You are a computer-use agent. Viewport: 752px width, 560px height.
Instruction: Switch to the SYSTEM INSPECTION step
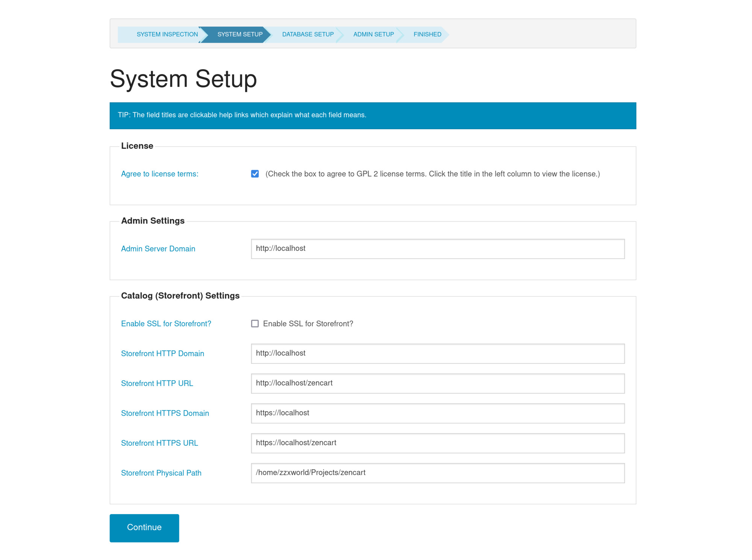tap(167, 34)
